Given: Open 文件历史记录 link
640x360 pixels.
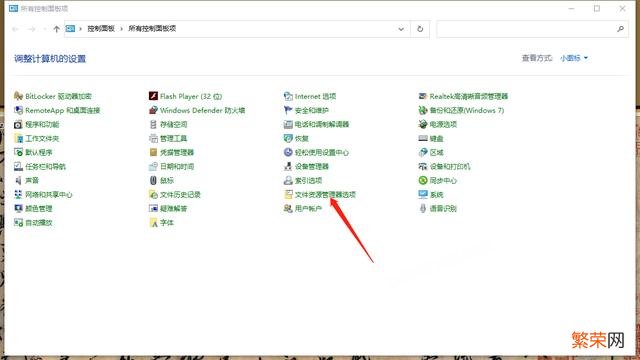Looking at the screenshot, I should pyautogui.click(x=180, y=195).
